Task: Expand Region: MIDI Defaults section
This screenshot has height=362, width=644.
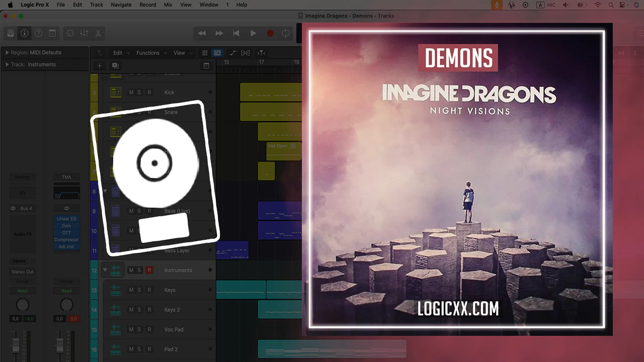Action: [x=7, y=52]
